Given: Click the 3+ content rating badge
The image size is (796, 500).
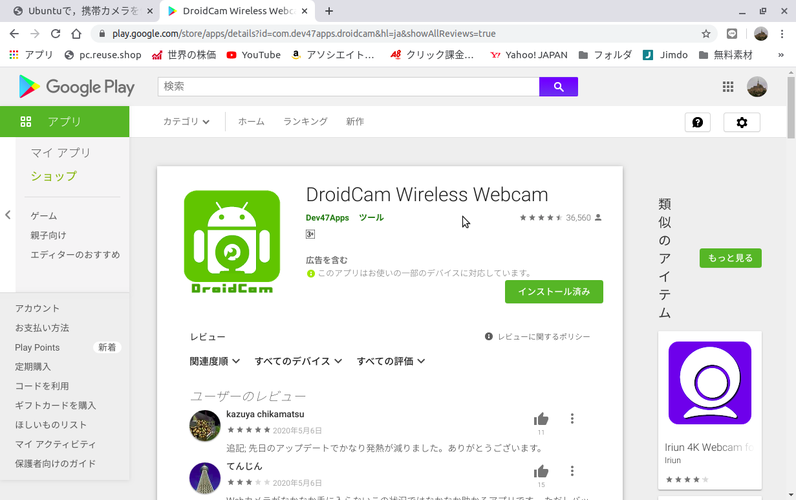Looking at the screenshot, I should pyautogui.click(x=310, y=234).
